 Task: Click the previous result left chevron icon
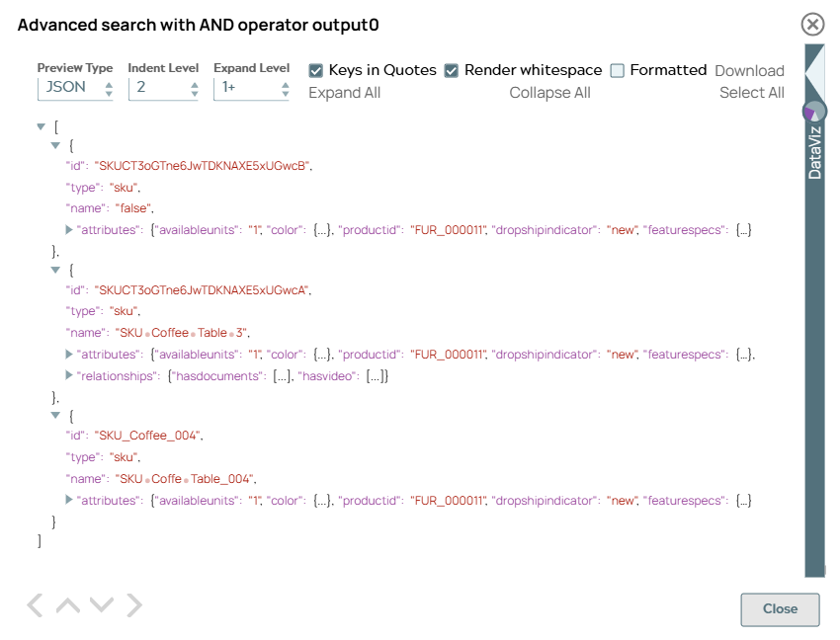pos(34,604)
